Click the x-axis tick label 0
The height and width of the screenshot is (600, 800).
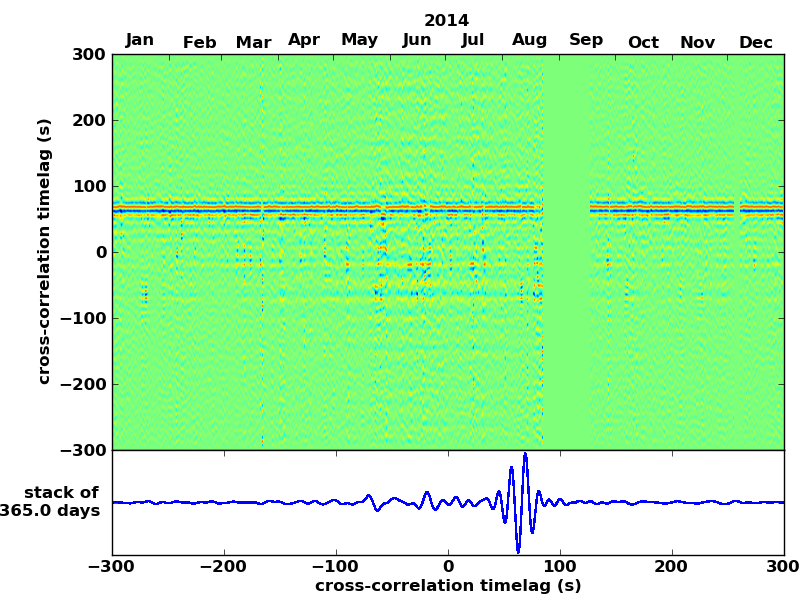point(448,567)
